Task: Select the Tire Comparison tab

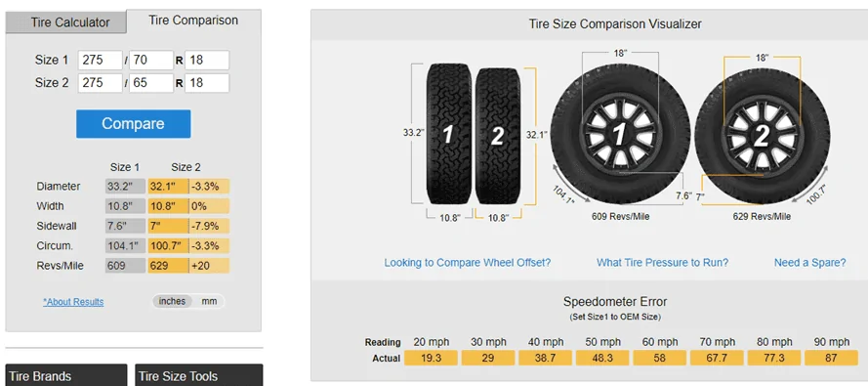Action: pyautogui.click(x=193, y=21)
